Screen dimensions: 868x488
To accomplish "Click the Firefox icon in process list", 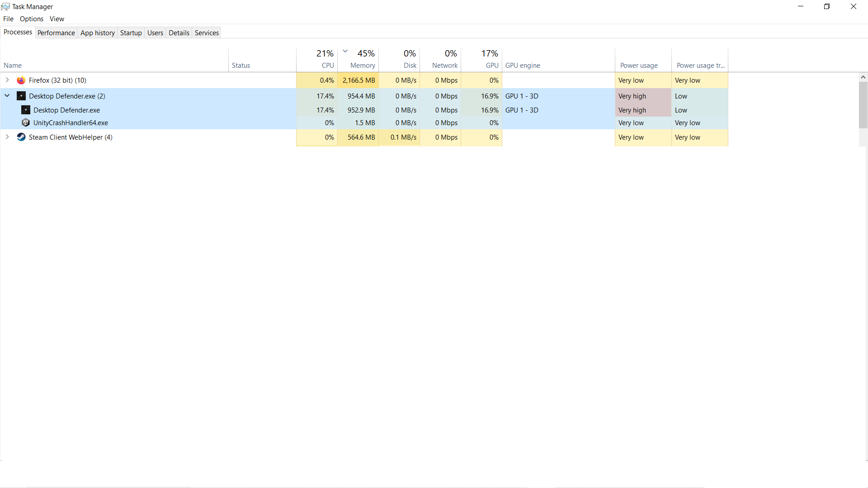I will (x=21, y=80).
